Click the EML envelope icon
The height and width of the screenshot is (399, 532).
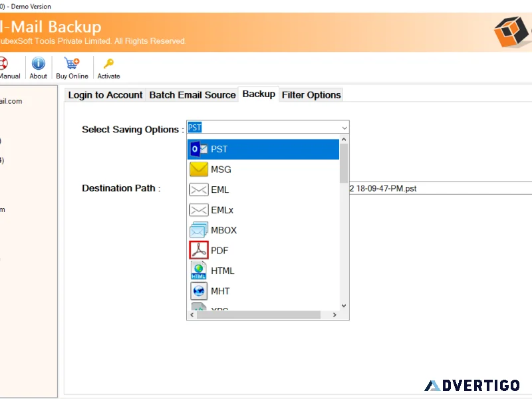(199, 190)
